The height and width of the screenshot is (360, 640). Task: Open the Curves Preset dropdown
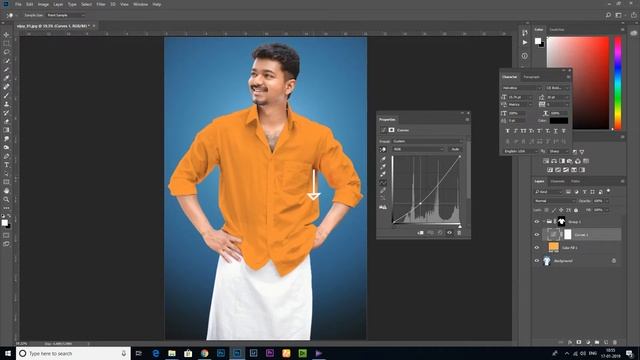[428, 141]
